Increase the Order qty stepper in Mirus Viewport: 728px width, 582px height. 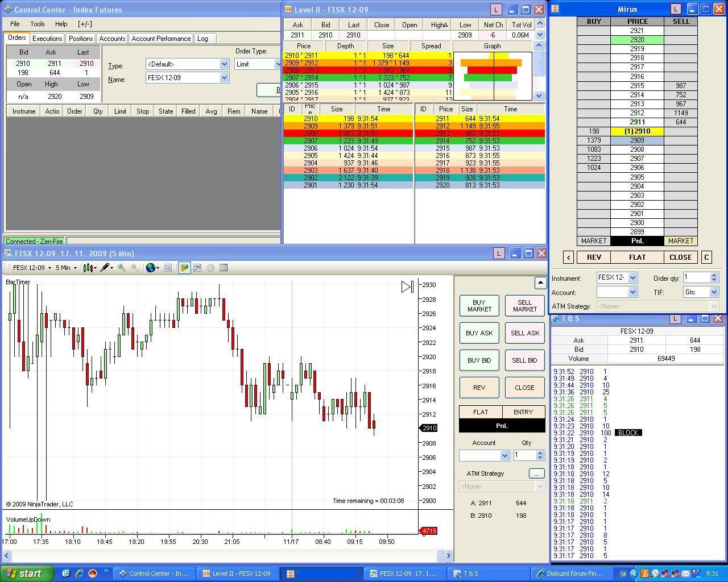pyautogui.click(x=714, y=275)
